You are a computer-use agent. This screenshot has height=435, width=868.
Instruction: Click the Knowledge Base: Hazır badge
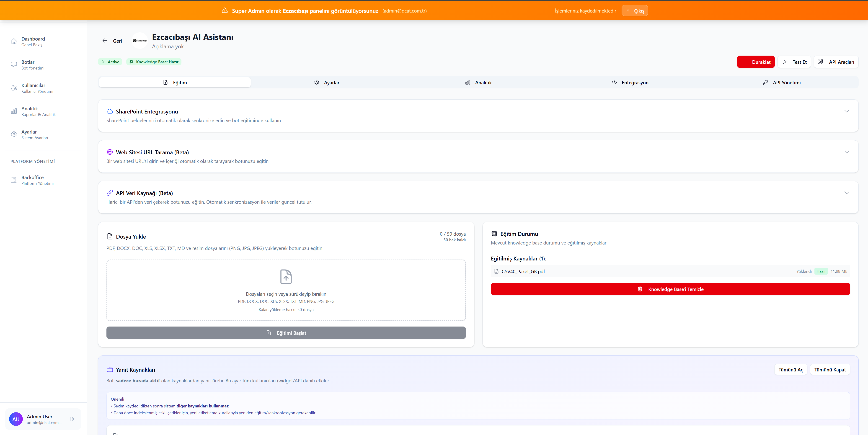click(x=154, y=62)
